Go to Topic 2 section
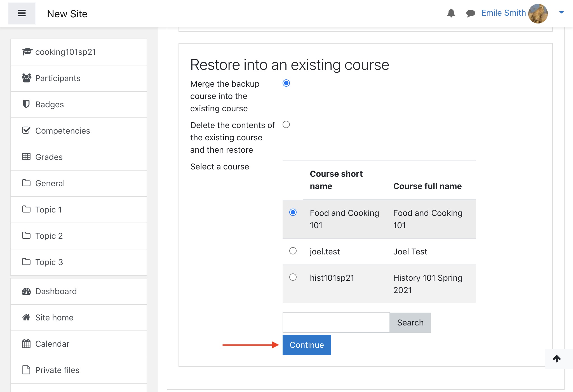Image resolution: width=573 pixels, height=392 pixels. pos(49,236)
